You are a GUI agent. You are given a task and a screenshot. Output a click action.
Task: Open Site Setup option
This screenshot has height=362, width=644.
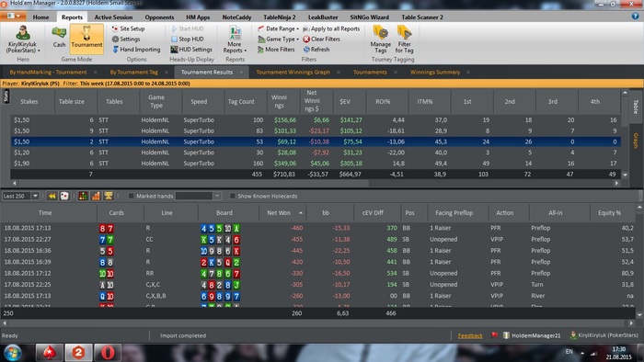(x=128, y=28)
